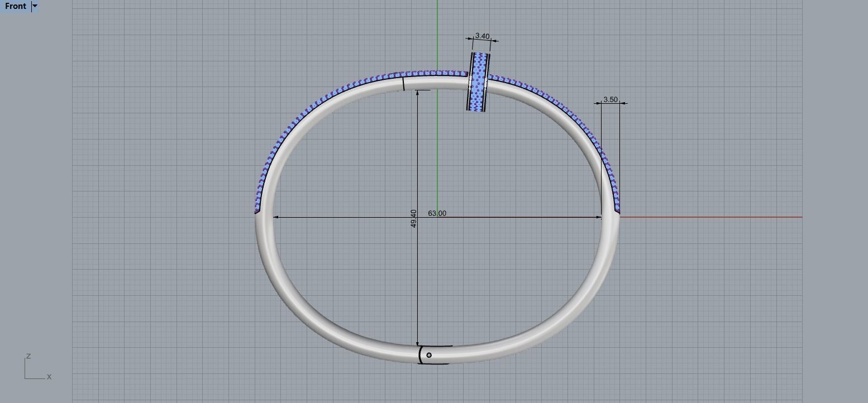Viewport: 868px width, 403px height.
Task: Select the small hinge pin circle
Action: 429,355
